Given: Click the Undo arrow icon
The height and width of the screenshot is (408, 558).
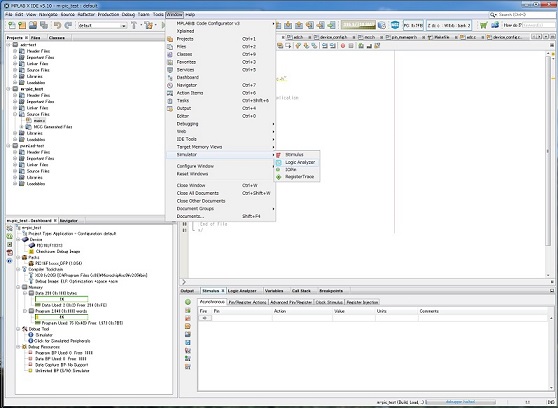Looking at the screenshot, I should tap(57, 25).
